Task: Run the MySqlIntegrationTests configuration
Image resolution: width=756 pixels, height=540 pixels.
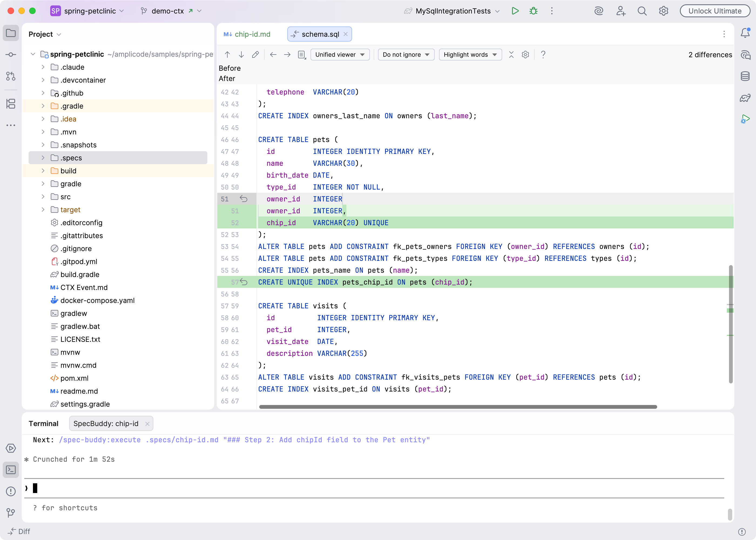Action: pyautogui.click(x=515, y=11)
